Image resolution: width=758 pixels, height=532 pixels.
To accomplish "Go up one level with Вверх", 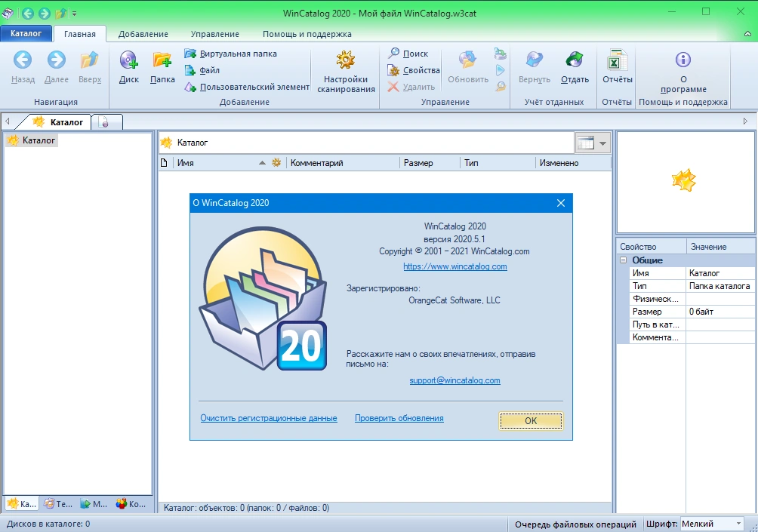I will coord(90,67).
